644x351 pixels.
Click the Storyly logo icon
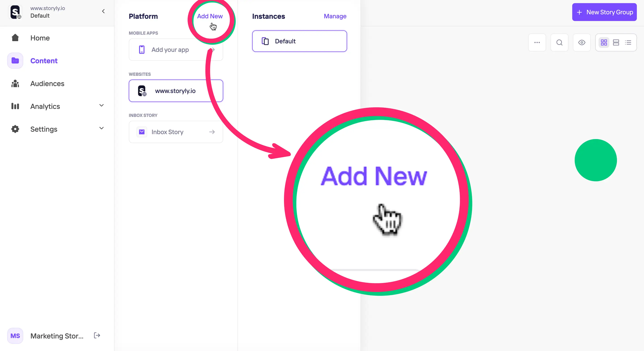pyautogui.click(x=15, y=12)
